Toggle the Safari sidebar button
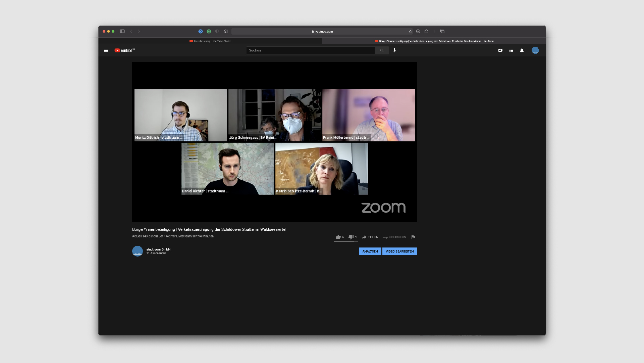Viewport: 644px width, 363px height. 122,32
